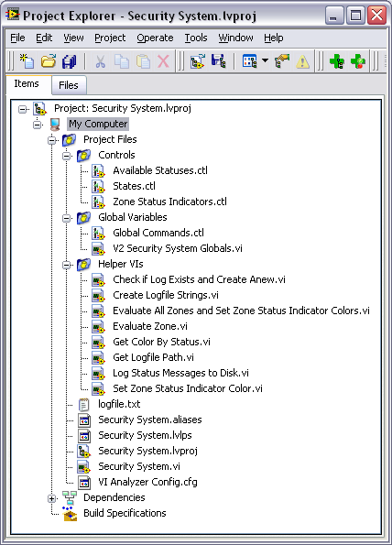This screenshot has height=545, width=392.
Task: Open the Operate menu
Action: click(x=155, y=38)
